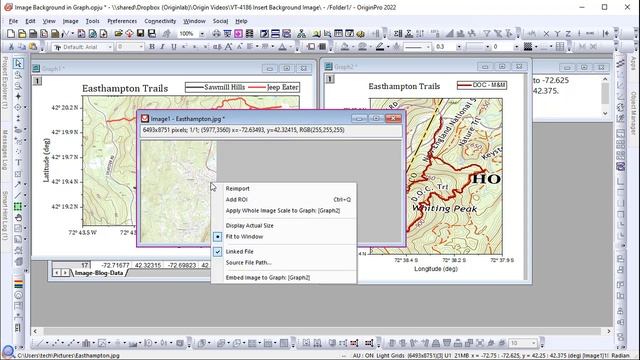
Task: Click the Longitude (deg) axis title in Graph2
Action: pos(436,269)
